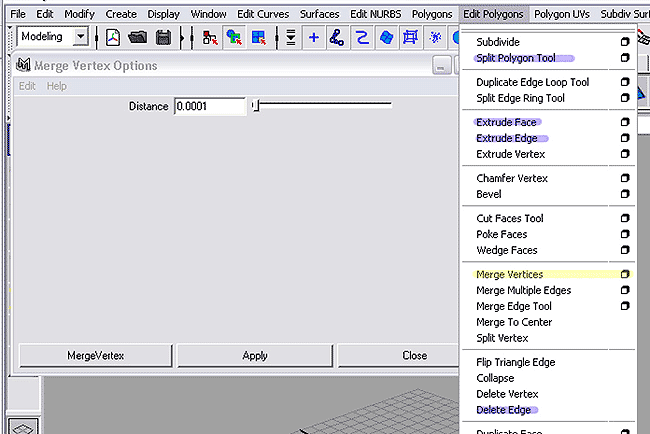Viewport: 650px width, 434px height.
Task: Open Extrude Face option box
Action: pos(625,122)
